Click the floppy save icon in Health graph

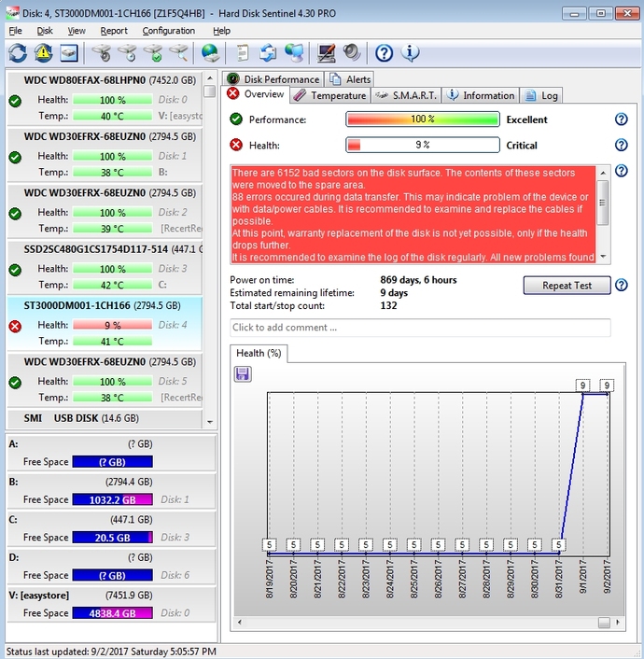[x=243, y=373]
